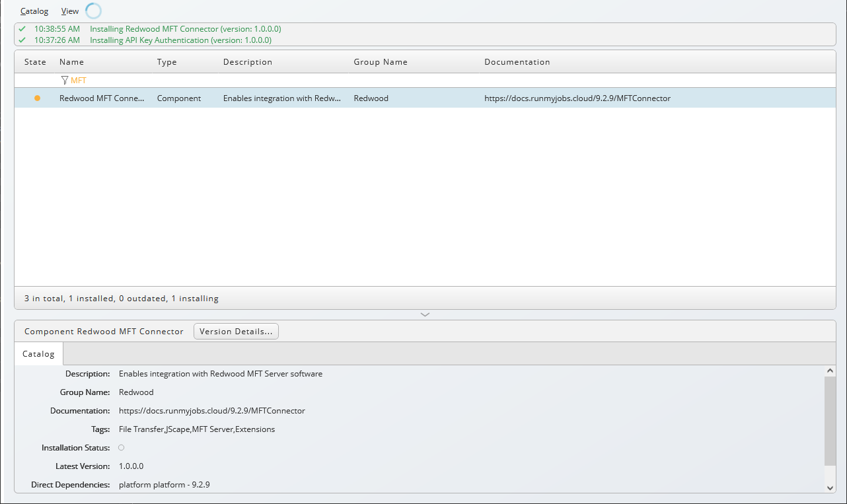This screenshot has height=504, width=847.
Task: Click the Group Name value Redwood in details
Action: tap(136, 392)
